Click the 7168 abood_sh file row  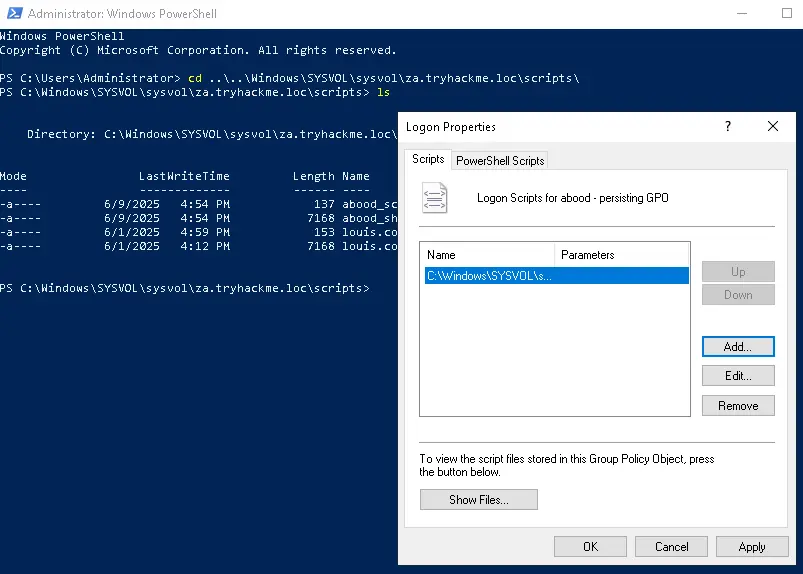pos(199,218)
